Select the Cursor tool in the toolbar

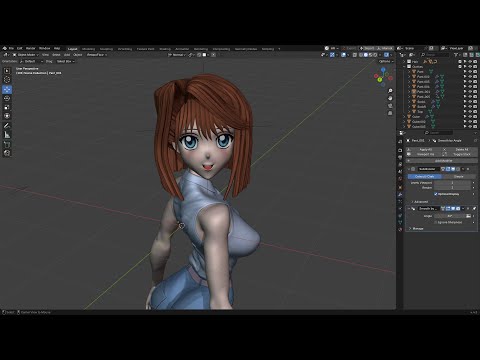click(x=7, y=80)
